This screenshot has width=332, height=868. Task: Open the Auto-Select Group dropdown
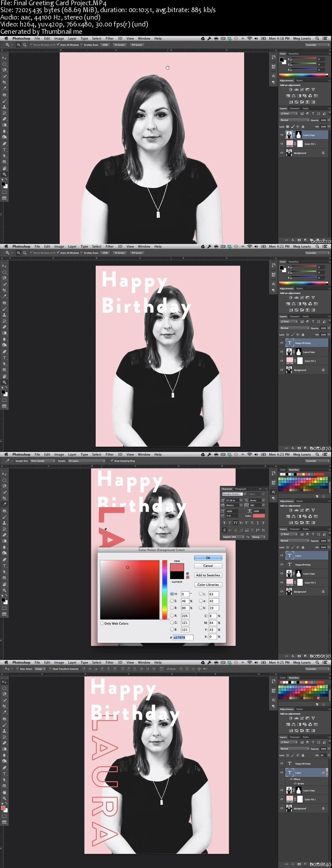click(x=40, y=669)
